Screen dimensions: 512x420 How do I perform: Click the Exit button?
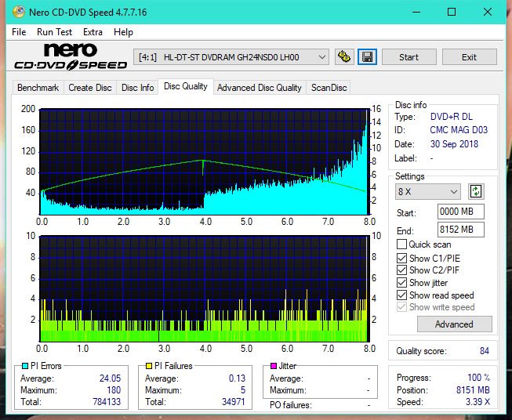tap(469, 57)
